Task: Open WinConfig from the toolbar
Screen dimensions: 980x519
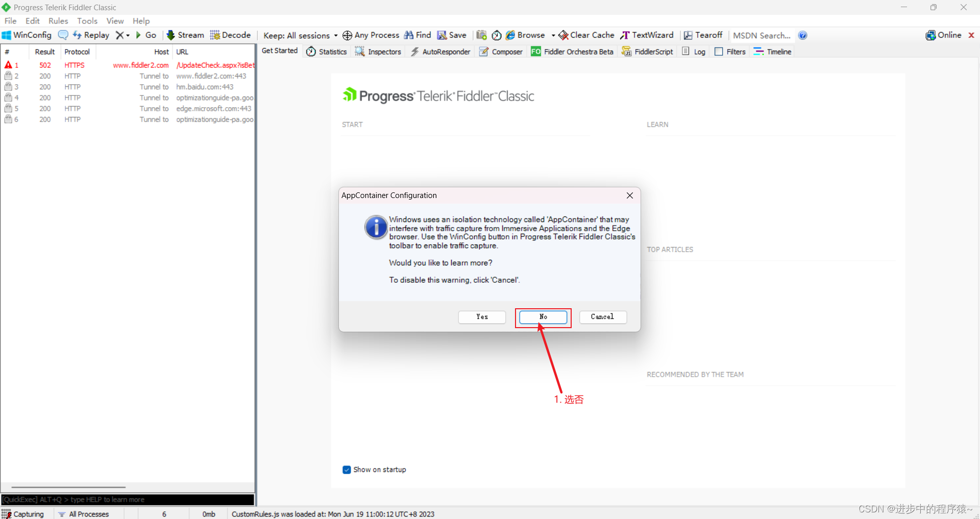Action: [27, 35]
